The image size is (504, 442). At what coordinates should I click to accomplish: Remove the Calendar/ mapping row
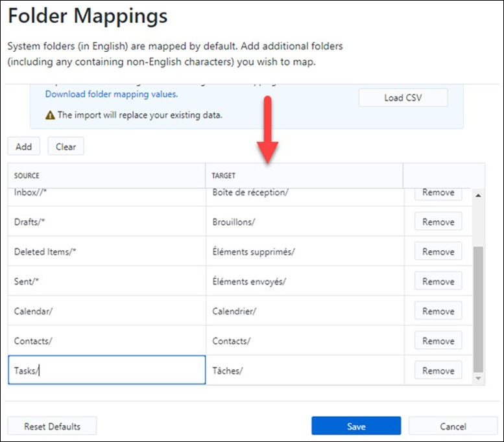click(438, 311)
